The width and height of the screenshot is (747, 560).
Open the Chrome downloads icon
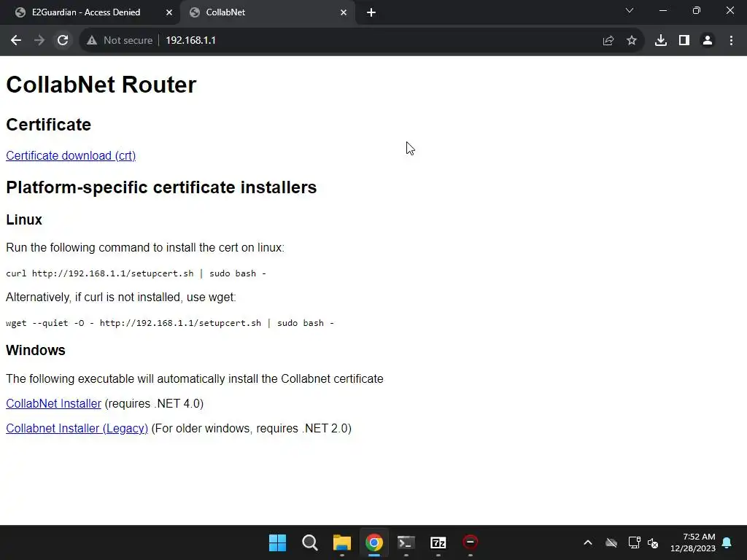tap(661, 41)
